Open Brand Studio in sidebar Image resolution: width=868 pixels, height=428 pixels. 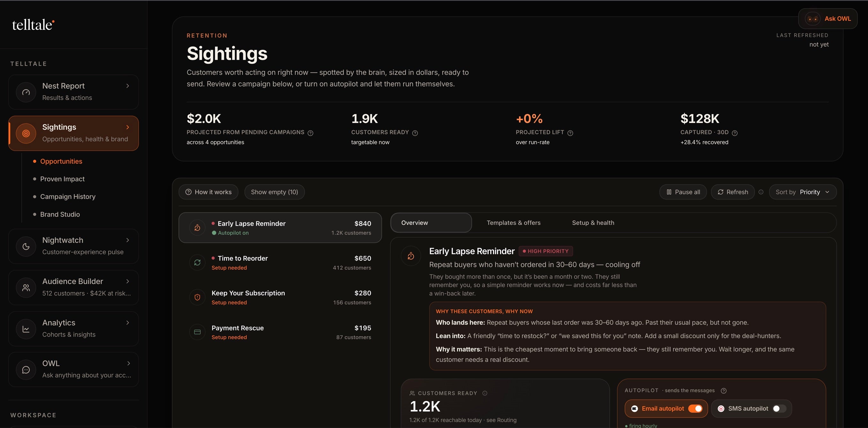60,214
